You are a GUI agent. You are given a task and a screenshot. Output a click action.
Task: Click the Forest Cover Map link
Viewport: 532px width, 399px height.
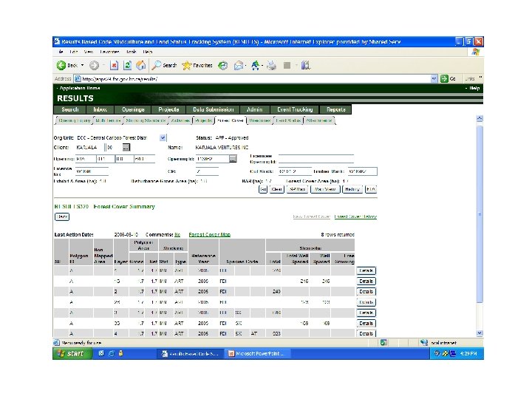(209, 234)
